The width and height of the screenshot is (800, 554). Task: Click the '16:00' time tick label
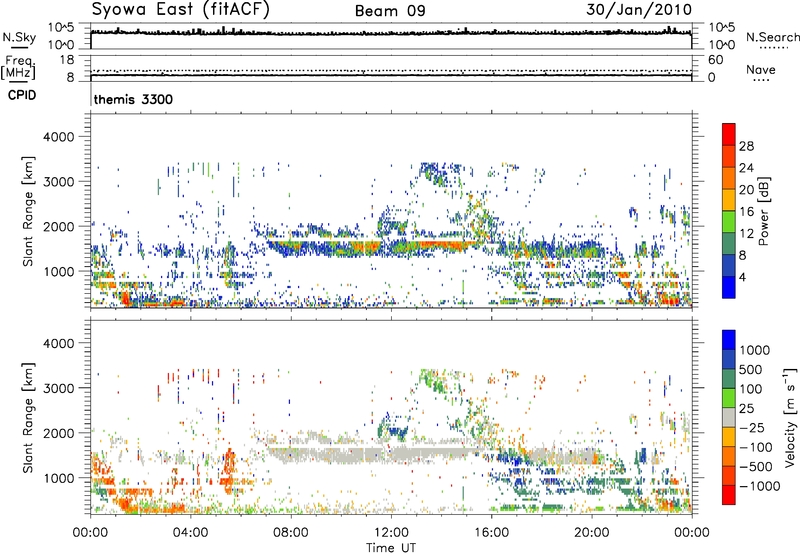491,533
